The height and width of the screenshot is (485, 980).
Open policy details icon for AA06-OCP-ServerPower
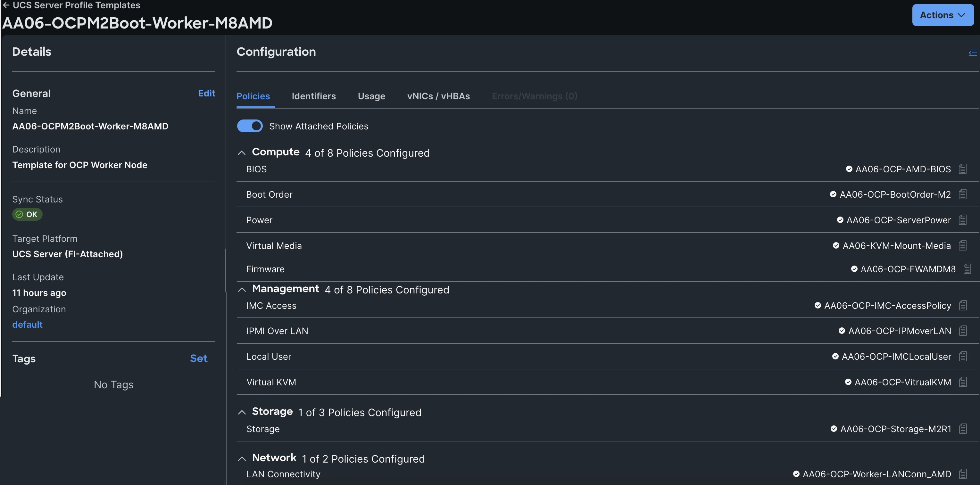[x=962, y=220]
